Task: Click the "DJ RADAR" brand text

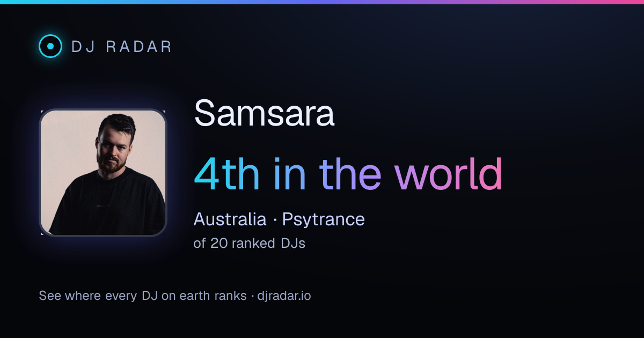Action: [x=122, y=47]
